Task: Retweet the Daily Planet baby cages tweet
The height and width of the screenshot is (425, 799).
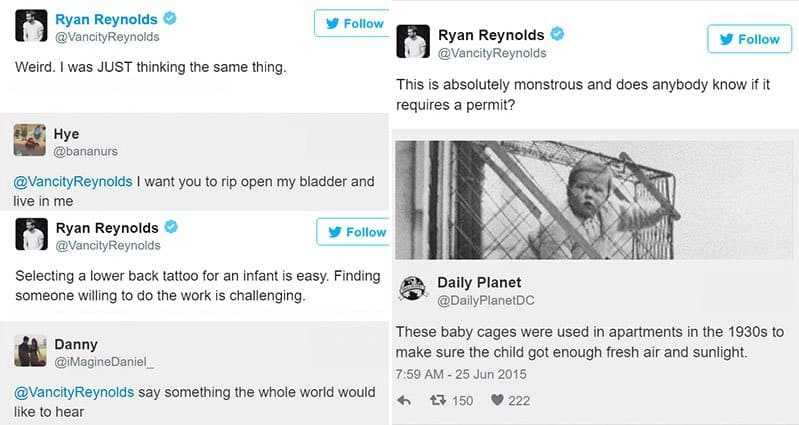Action: pyautogui.click(x=446, y=401)
